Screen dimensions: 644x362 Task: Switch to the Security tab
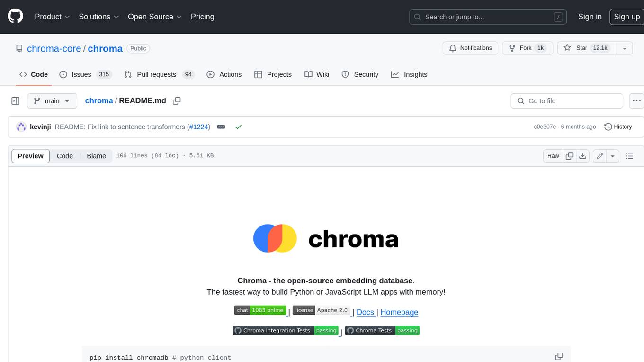pyautogui.click(x=360, y=74)
